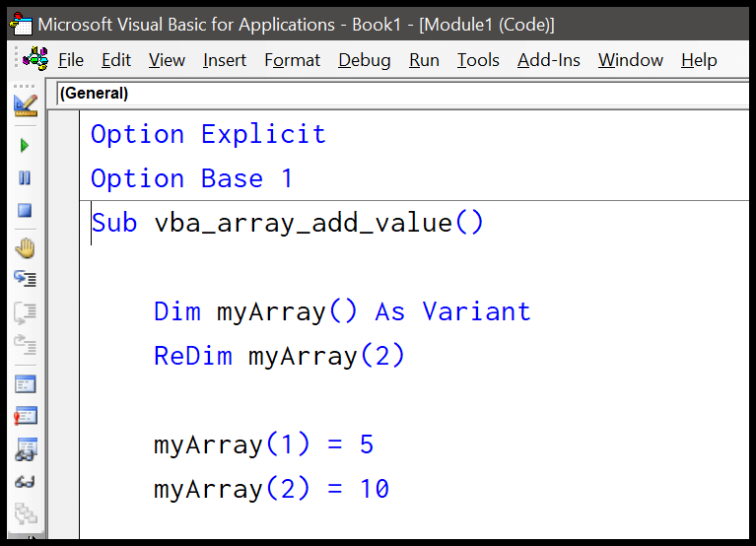Run the macro with the green play icon
This screenshot has width=756, height=546.
coord(25,146)
